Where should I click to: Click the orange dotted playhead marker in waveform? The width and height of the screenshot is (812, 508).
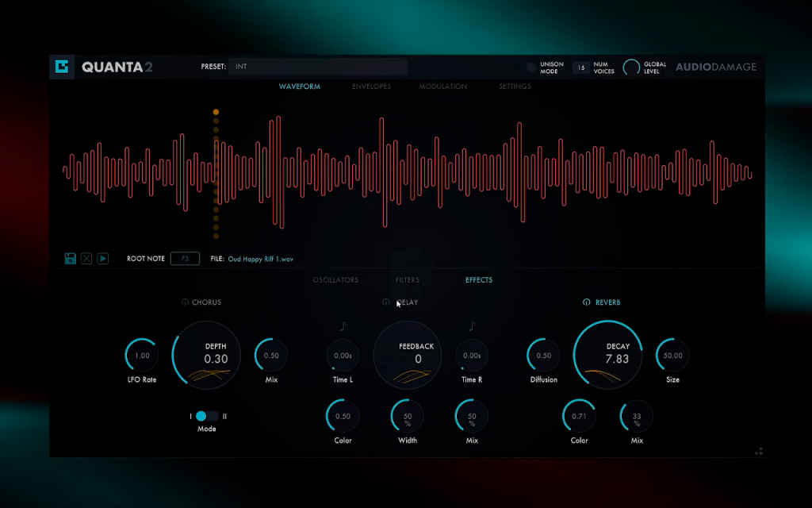pos(216,174)
